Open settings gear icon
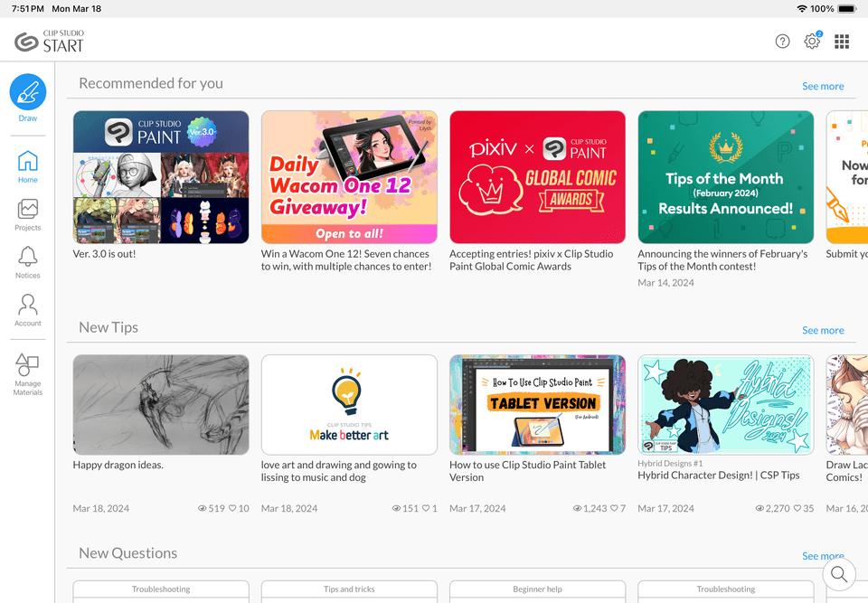 (812, 41)
